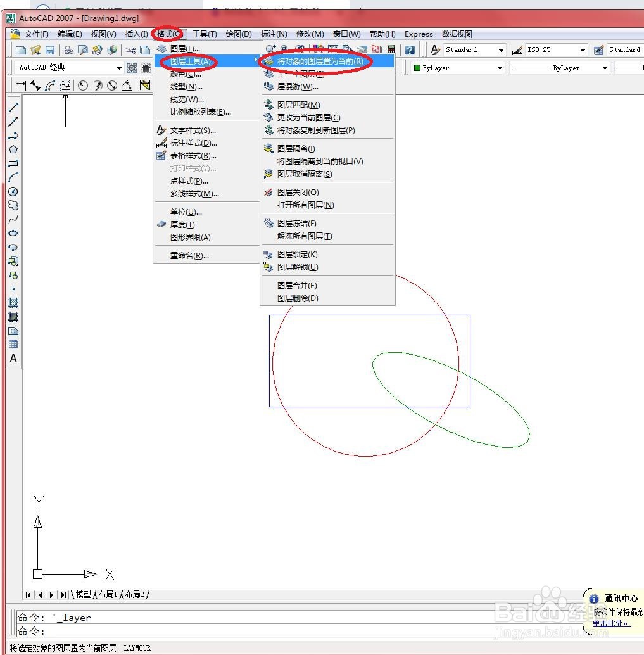
Task: Click the Plot printer icon
Action: click(x=68, y=50)
